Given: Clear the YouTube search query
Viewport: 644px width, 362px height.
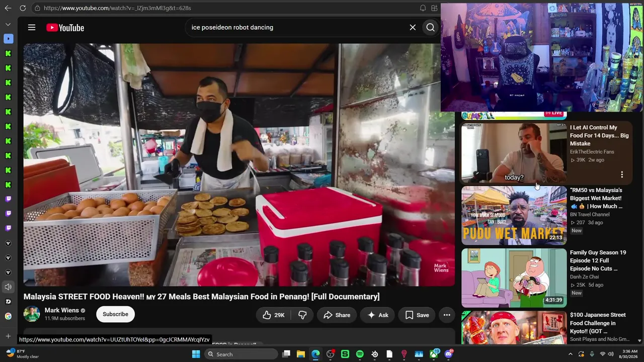Looking at the screenshot, I should click(x=413, y=28).
